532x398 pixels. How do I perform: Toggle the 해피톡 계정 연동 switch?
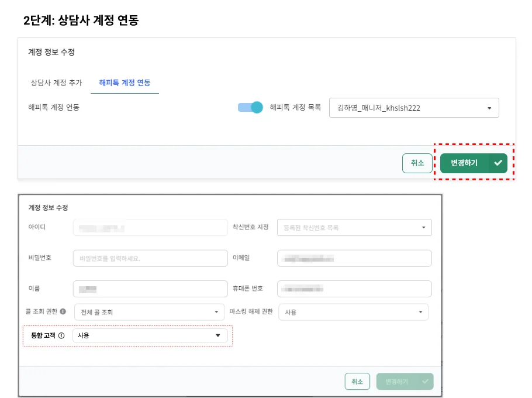pos(250,107)
